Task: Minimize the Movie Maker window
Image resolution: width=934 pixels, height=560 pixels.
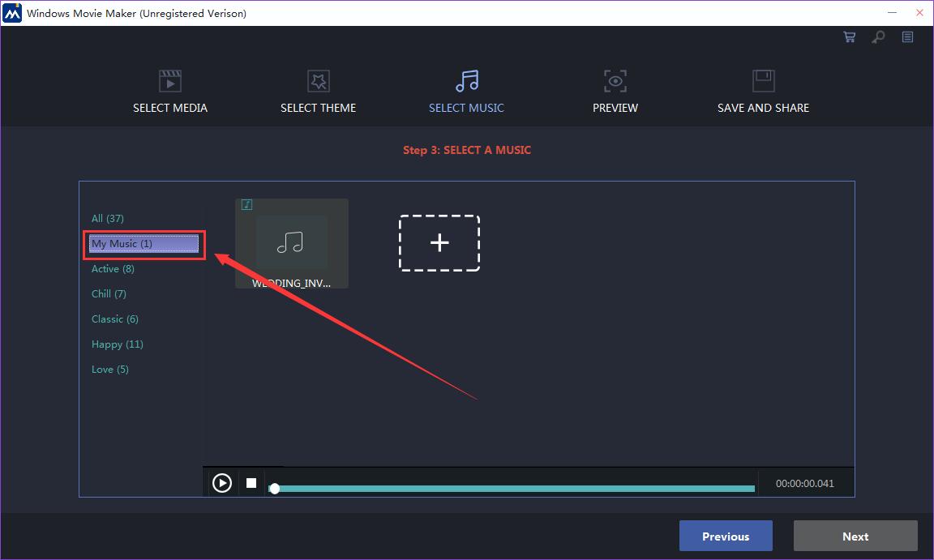Action: click(892, 12)
